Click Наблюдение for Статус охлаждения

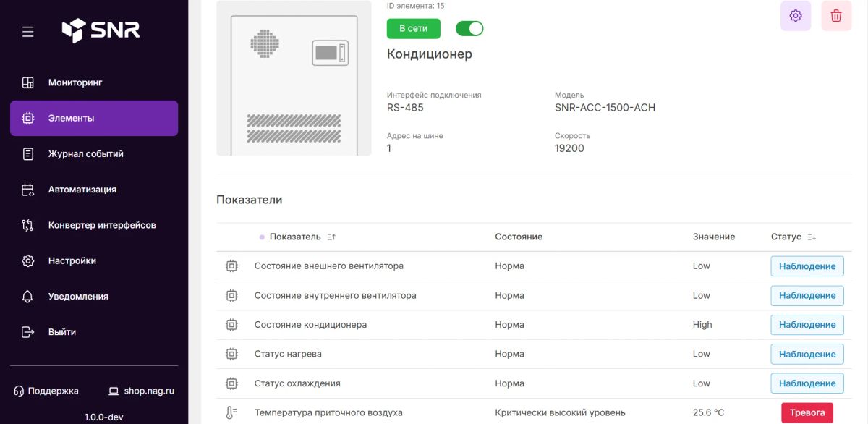point(807,383)
